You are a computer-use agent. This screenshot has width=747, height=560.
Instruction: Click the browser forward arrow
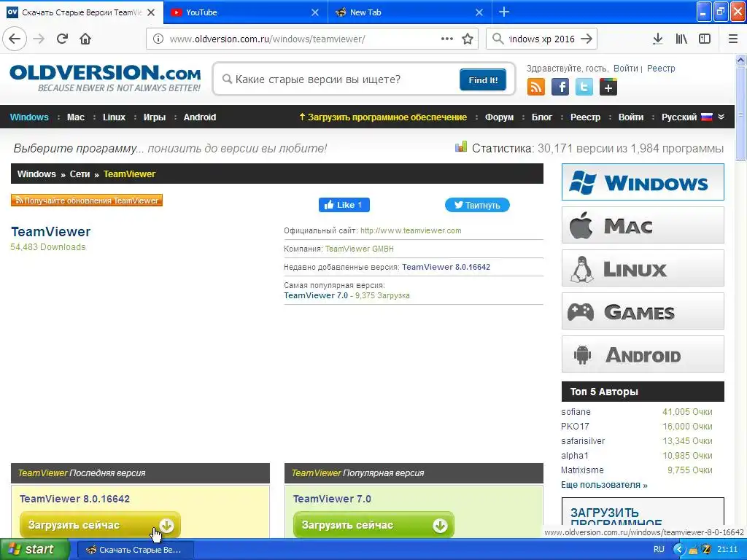(x=39, y=39)
